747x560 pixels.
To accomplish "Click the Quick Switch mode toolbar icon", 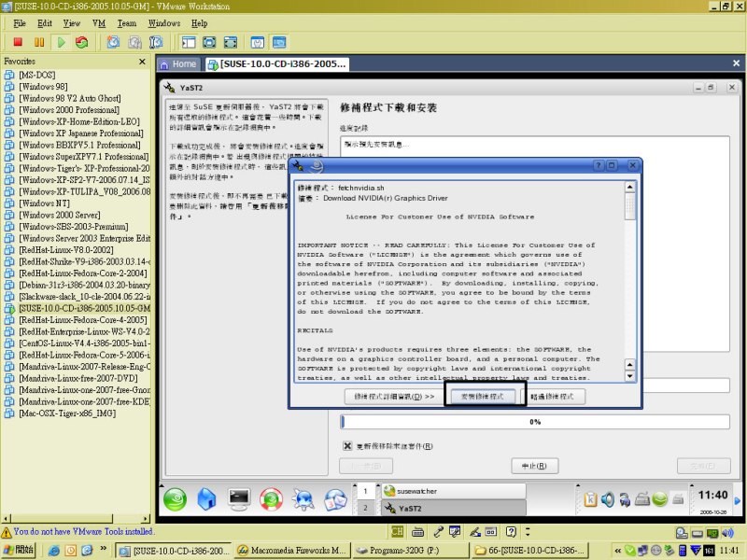I will 209,42.
